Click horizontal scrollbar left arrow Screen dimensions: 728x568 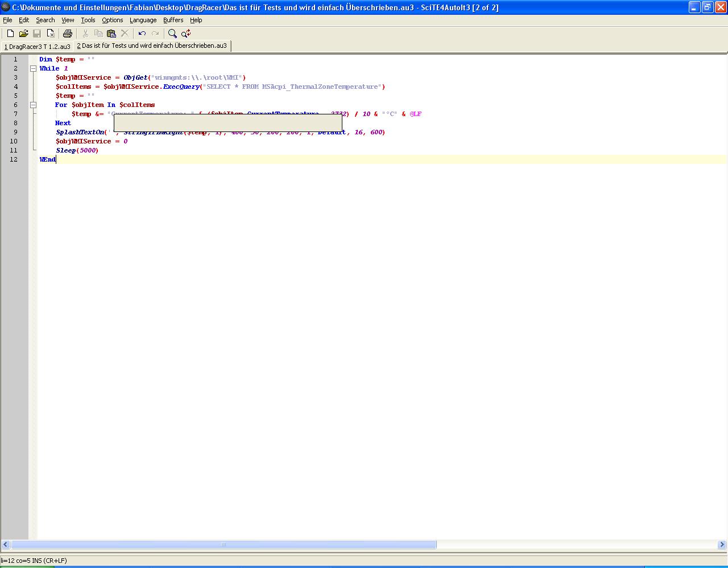pos(5,545)
